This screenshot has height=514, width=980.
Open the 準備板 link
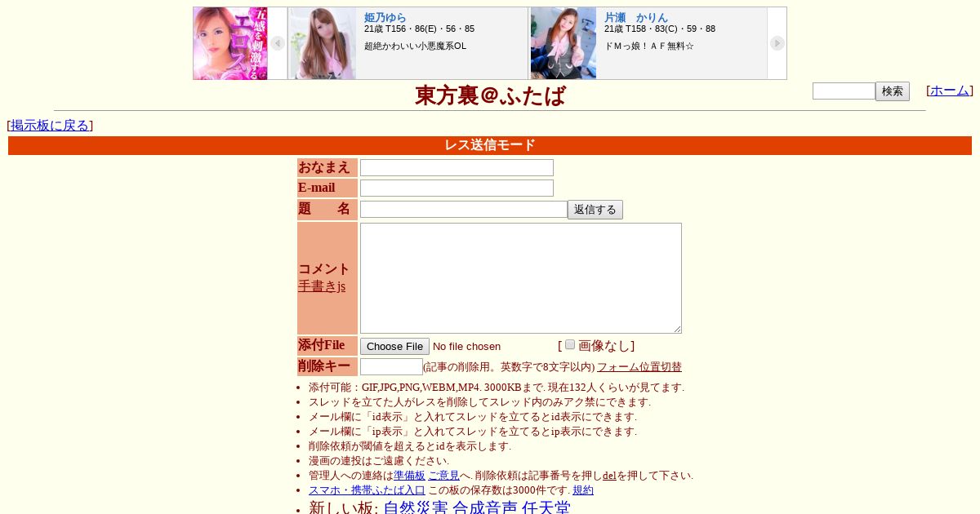410,476
